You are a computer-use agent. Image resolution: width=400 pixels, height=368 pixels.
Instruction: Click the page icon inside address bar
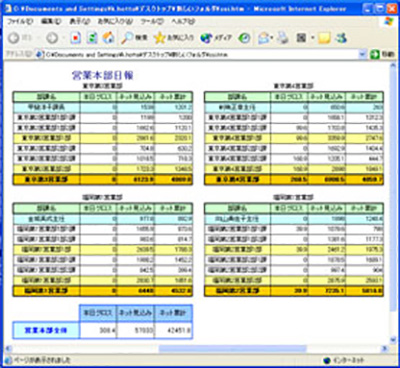point(39,54)
